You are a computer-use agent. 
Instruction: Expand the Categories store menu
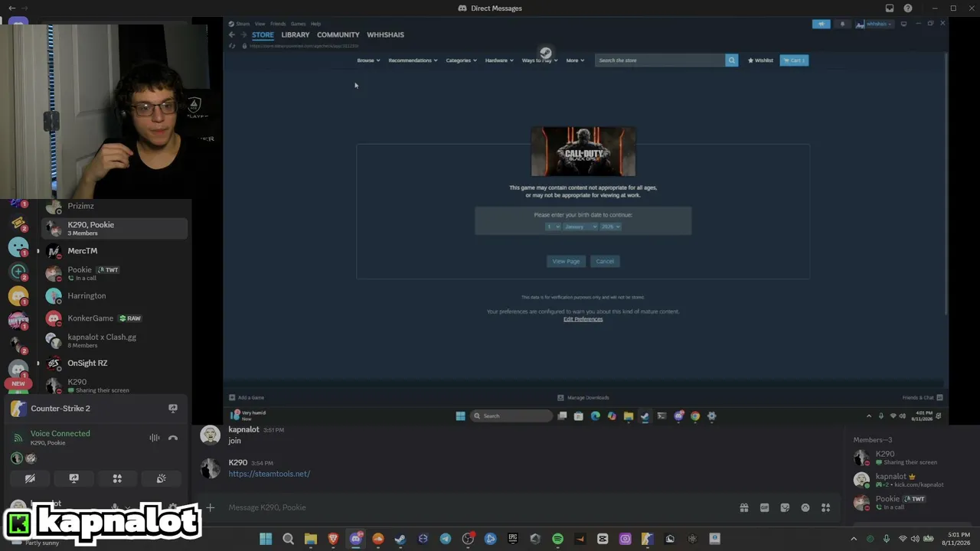pos(461,60)
